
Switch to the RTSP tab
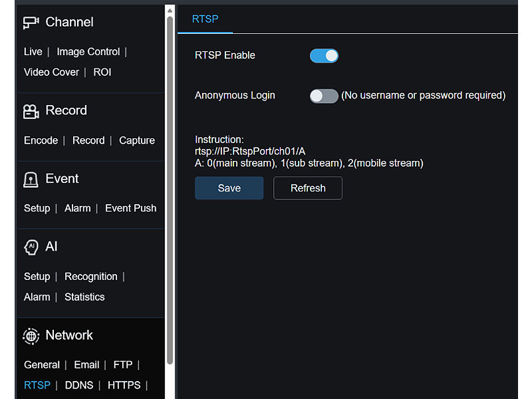coord(205,19)
